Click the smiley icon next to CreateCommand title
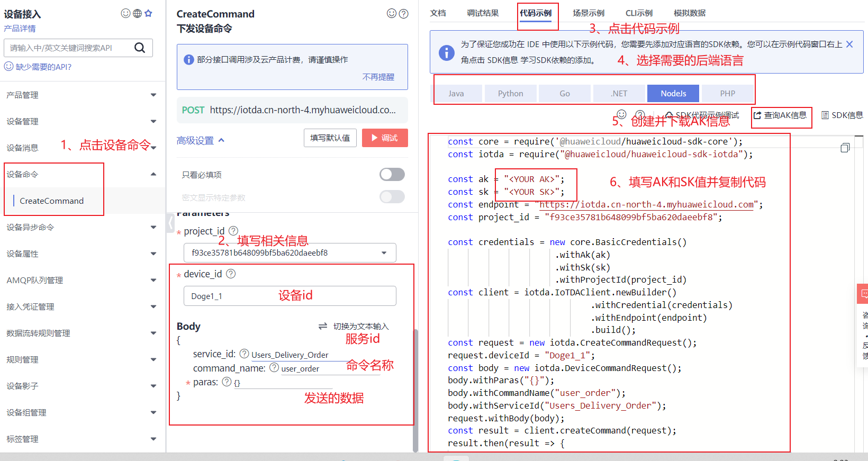 tap(392, 13)
